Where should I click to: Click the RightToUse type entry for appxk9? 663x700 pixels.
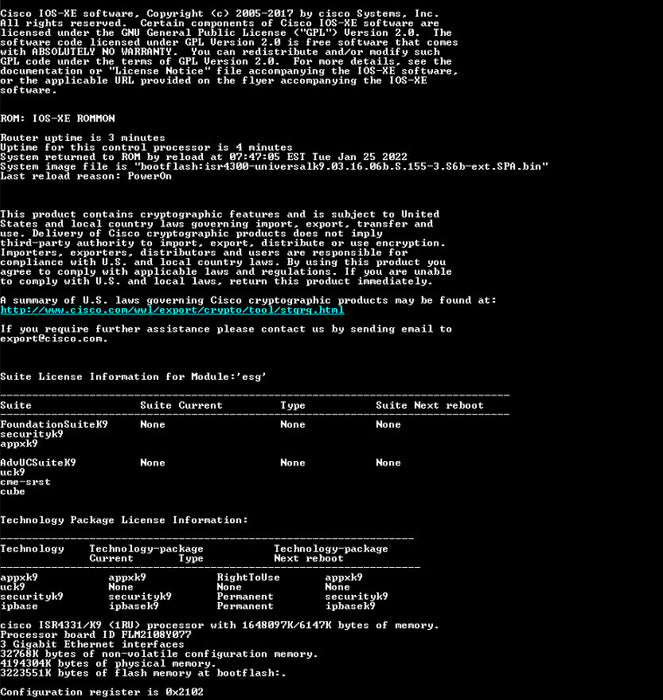248,578
